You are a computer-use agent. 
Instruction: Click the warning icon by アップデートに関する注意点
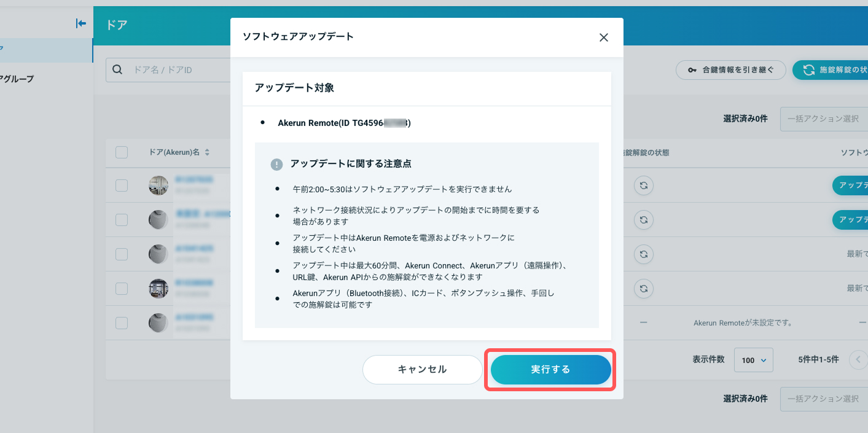pyautogui.click(x=276, y=165)
